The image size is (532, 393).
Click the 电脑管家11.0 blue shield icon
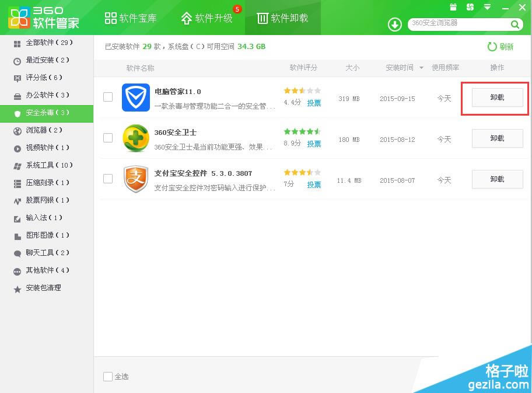click(135, 98)
